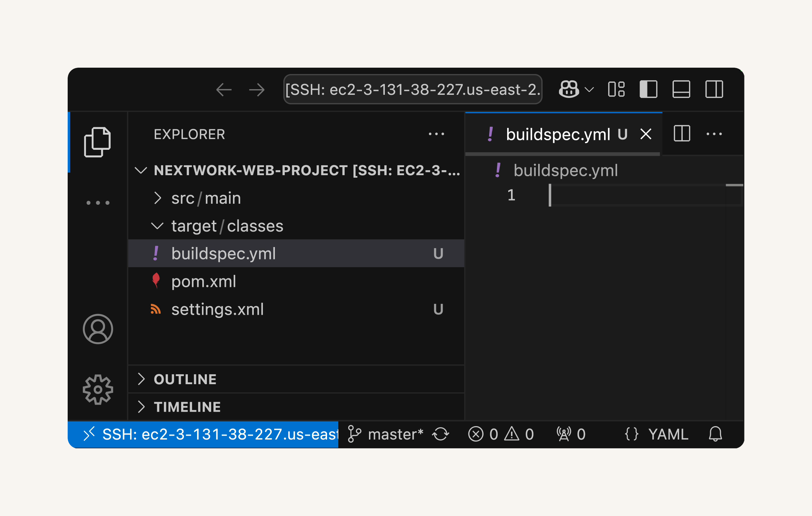Split the editor right
The width and height of the screenshot is (812, 516).
(x=682, y=134)
